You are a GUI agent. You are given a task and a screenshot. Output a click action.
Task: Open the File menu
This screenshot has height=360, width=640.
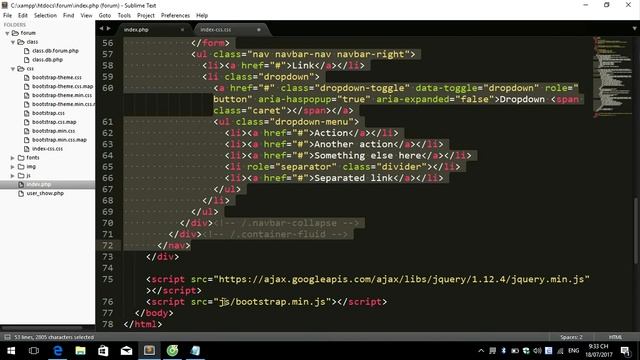click(x=7, y=16)
